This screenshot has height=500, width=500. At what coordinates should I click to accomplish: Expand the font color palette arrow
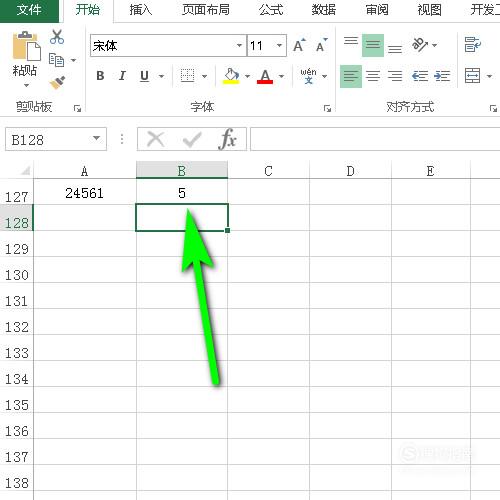click(x=282, y=76)
